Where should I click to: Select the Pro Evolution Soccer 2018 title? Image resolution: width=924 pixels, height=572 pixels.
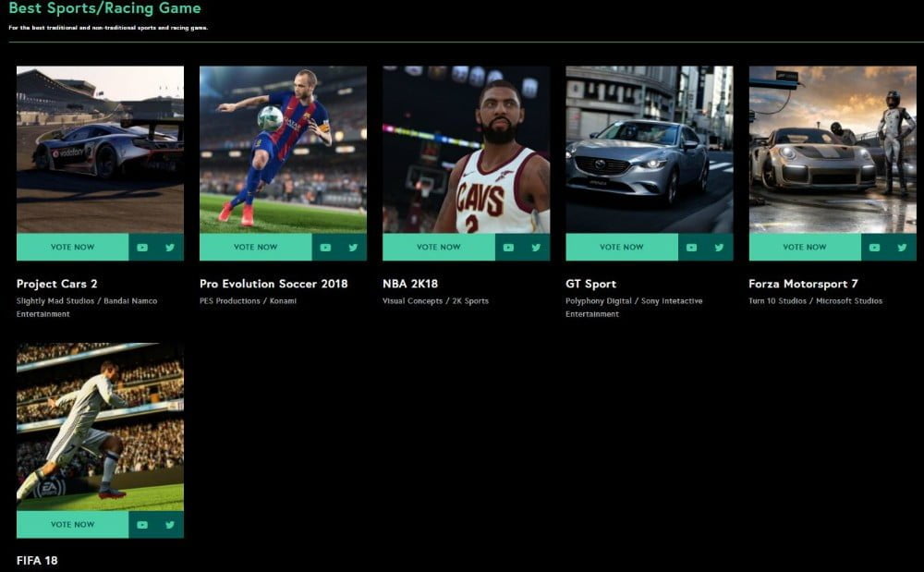point(274,284)
